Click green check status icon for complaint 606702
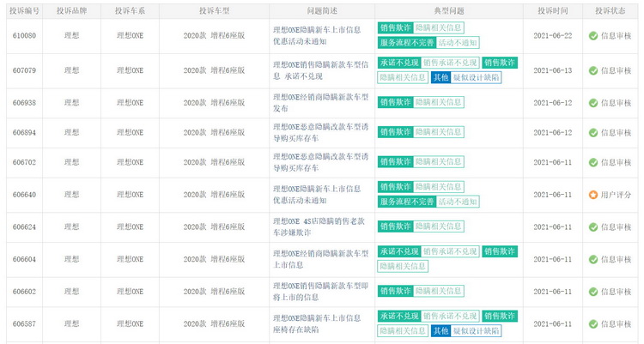This screenshot has height=344, width=644. tap(593, 162)
